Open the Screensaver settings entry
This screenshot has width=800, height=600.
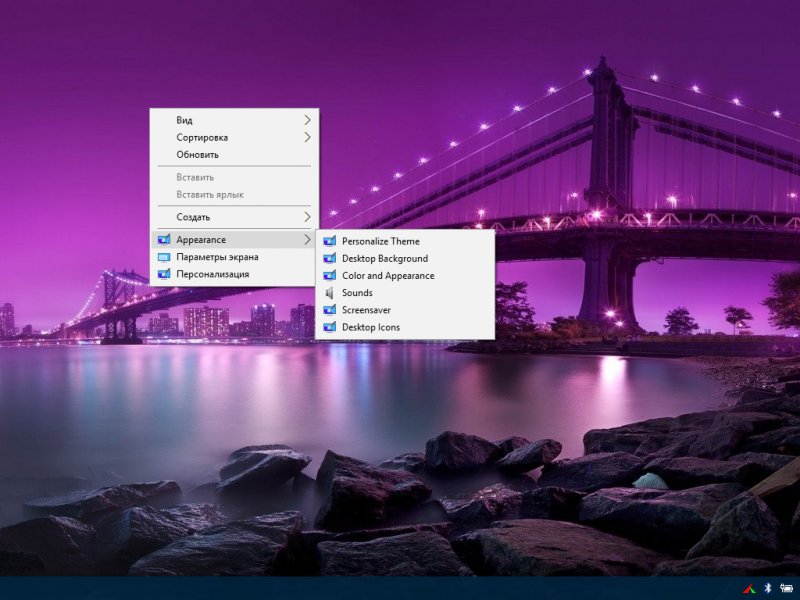click(405, 310)
